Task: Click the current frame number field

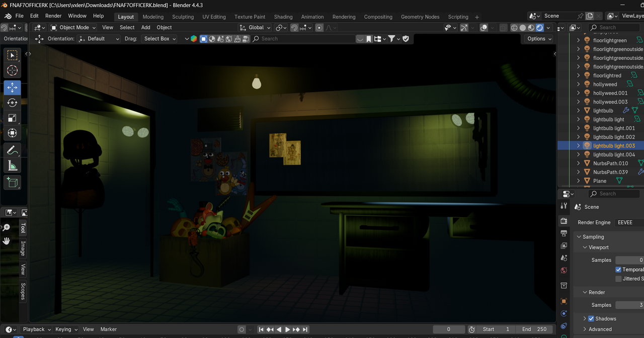Action: 449,329
